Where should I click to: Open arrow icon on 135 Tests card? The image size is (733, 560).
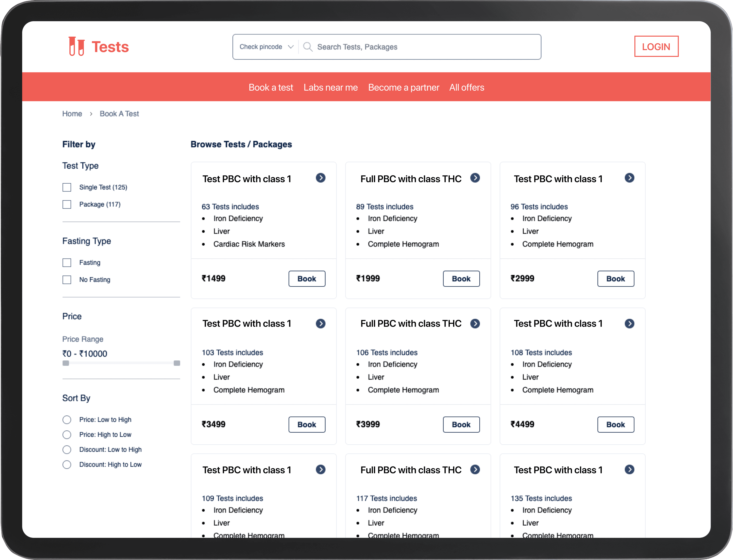pos(629,470)
